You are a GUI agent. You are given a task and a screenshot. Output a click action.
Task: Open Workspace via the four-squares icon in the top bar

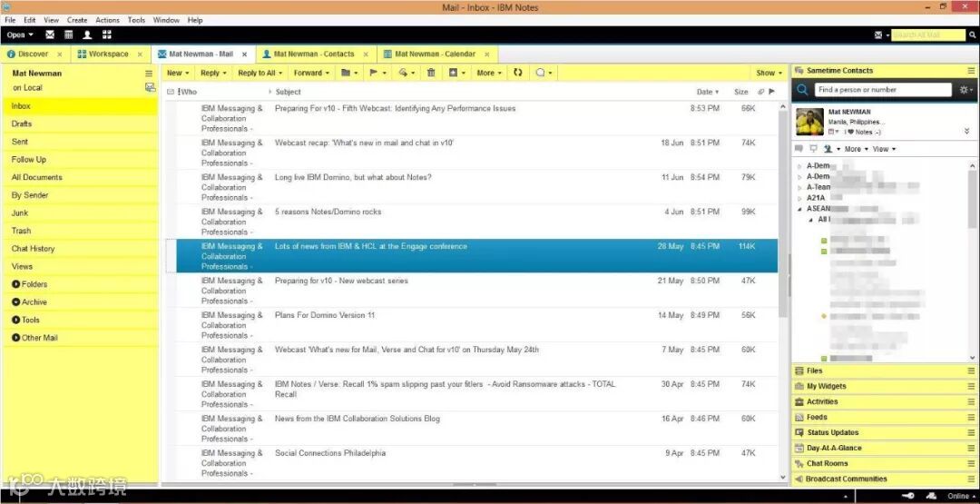[107, 35]
